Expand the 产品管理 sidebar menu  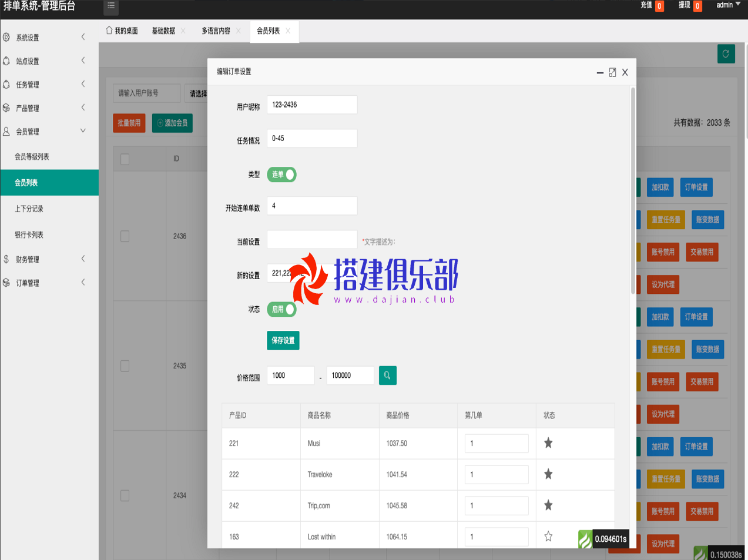pyautogui.click(x=83, y=108)
